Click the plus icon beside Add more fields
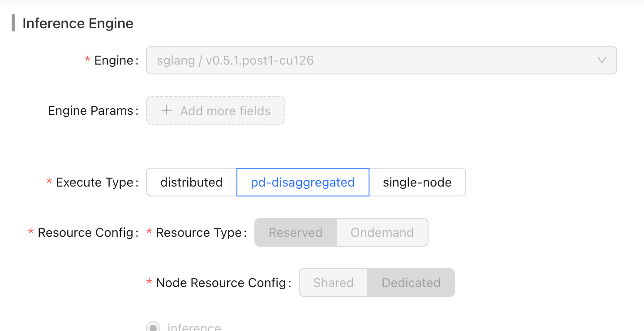Viewport: 644px width, 331px height. point(167,111)
